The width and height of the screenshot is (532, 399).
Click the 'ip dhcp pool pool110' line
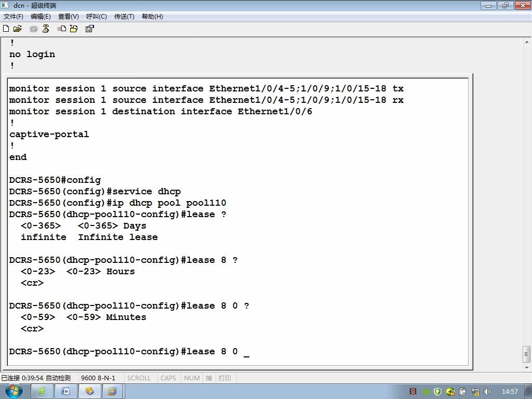(x=118, y=203)
